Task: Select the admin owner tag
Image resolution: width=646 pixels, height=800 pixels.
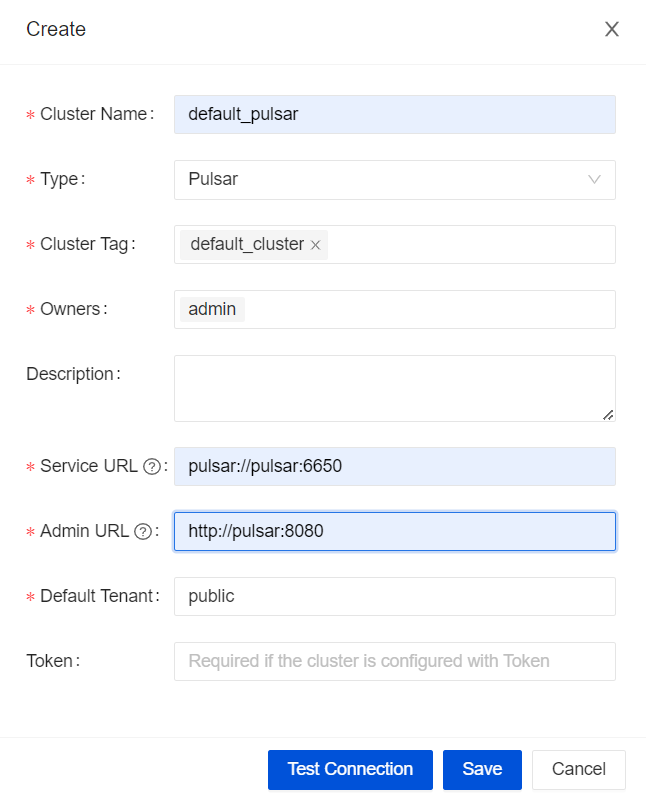Action: click(210, 309)
